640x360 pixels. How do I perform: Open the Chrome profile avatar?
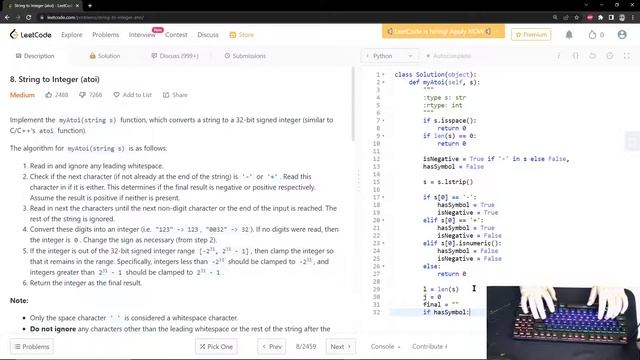(622, 18)
